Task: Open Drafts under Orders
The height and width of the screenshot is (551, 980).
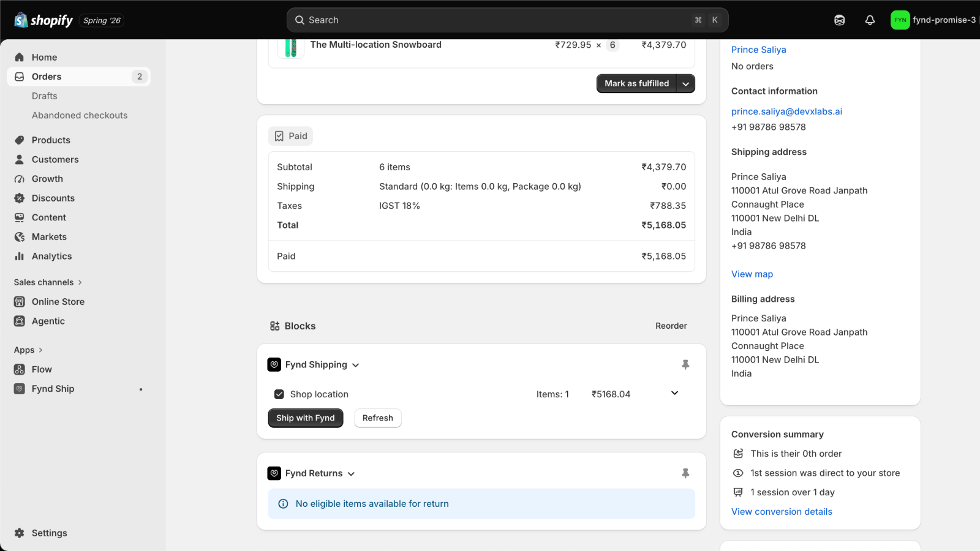Action: point(45,96)
